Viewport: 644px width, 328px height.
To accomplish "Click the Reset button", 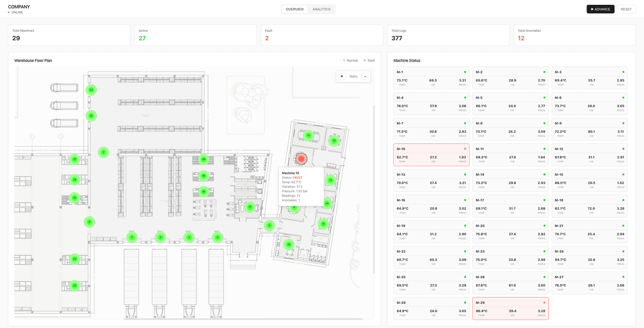I will click(x=626, y=9).
